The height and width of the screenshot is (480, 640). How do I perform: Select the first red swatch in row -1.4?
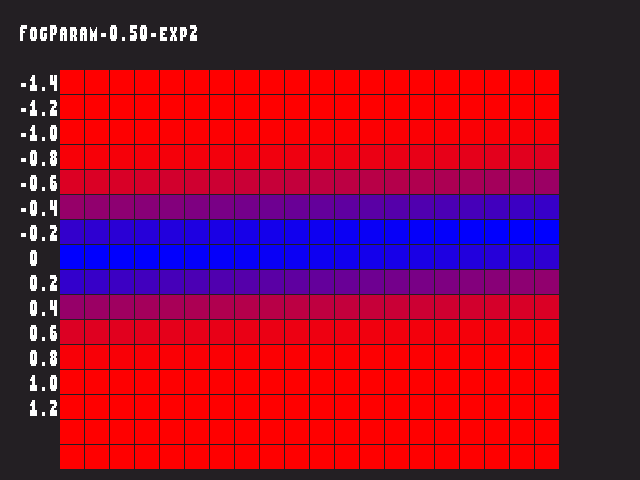pyautogui.click(x=72, y=82)
